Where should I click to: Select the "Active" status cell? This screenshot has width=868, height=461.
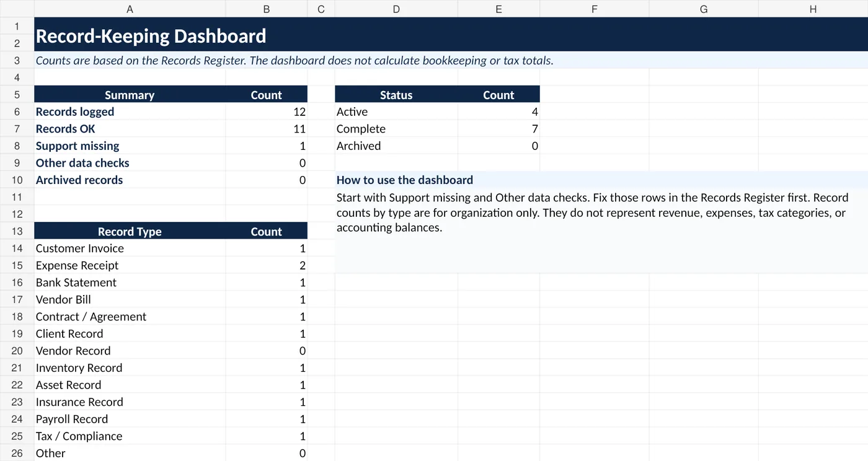(x=396, y=112)
